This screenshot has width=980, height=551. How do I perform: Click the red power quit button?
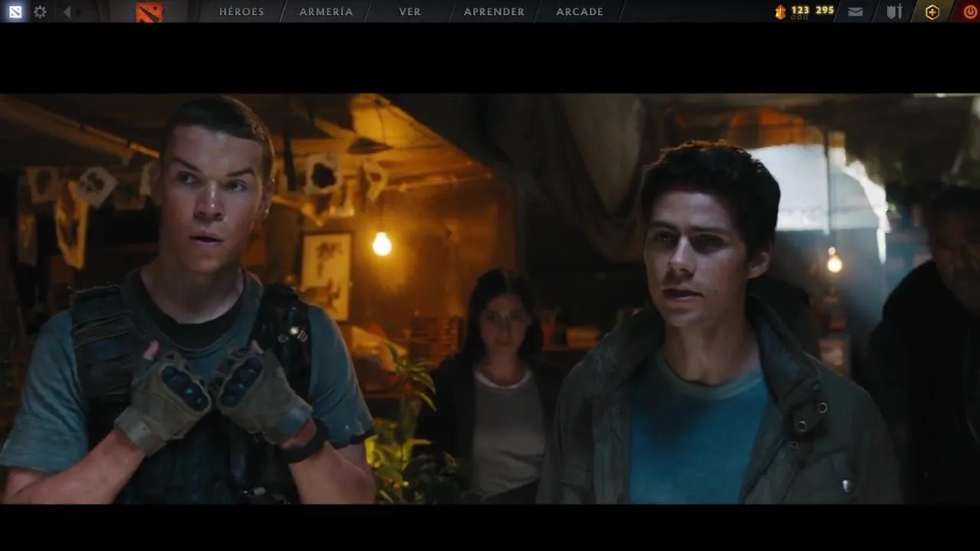pyautogui.click(x=970, y=11)
